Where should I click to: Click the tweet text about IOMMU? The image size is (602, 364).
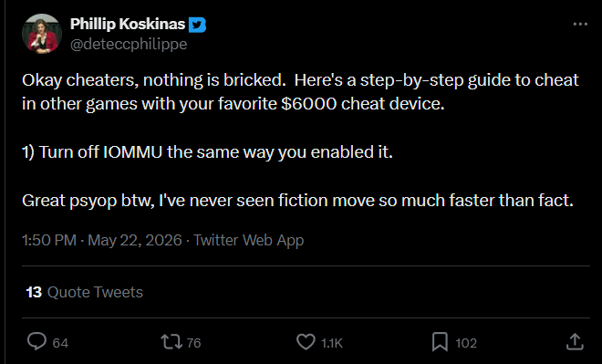point(207,152)
